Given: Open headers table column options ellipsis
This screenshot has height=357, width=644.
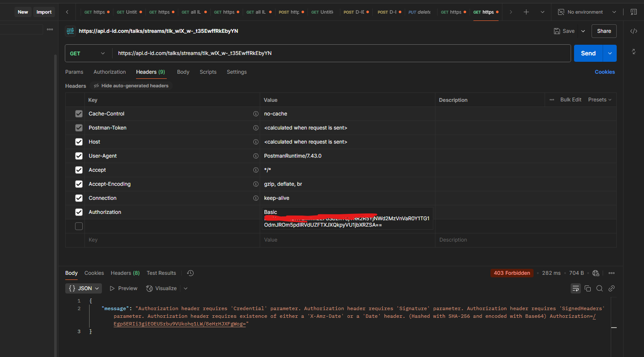Looking at the screenshot, I should point(552,100).
